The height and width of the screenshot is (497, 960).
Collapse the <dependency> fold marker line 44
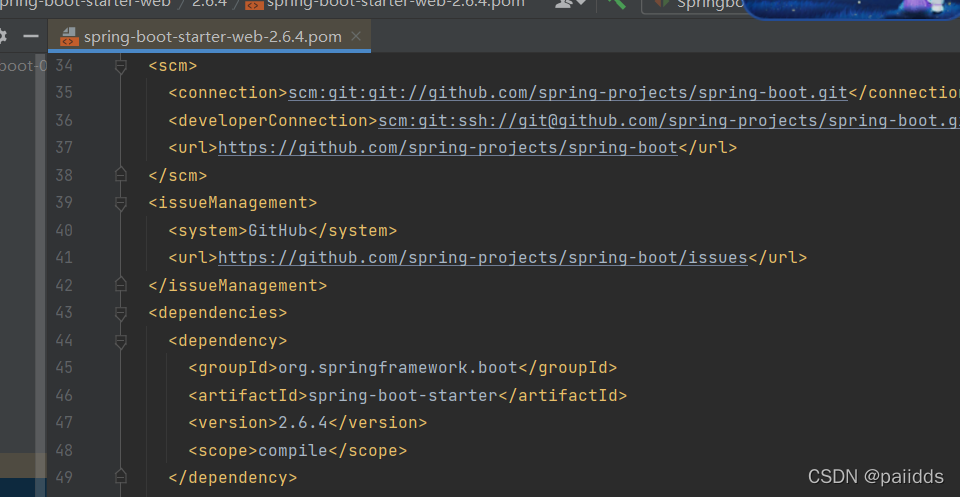(x=121, y=341)
